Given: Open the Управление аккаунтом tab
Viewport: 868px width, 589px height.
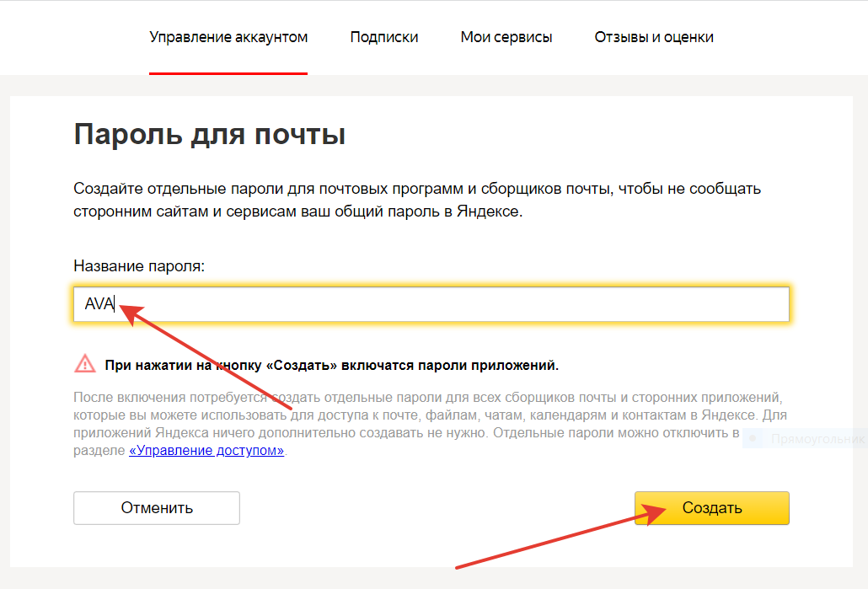Looking at the screenshot, I should pyautogui.click(x=228, y=37).
